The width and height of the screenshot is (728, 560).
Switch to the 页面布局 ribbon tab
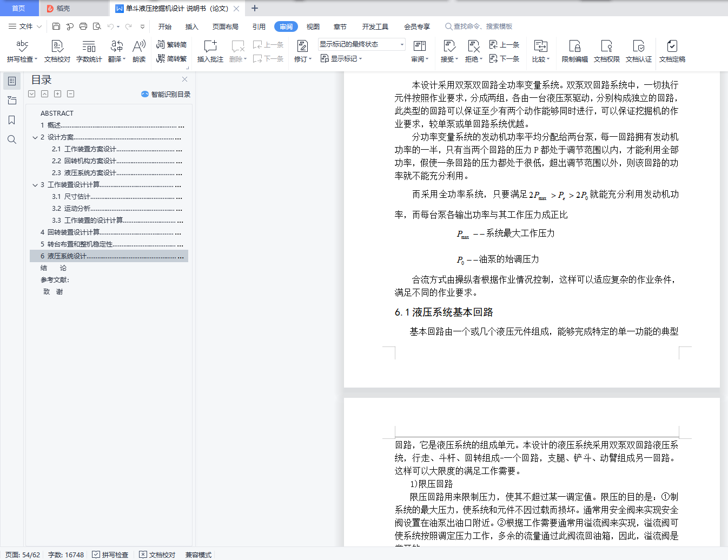pyautogui.click(x=226, y=26)
